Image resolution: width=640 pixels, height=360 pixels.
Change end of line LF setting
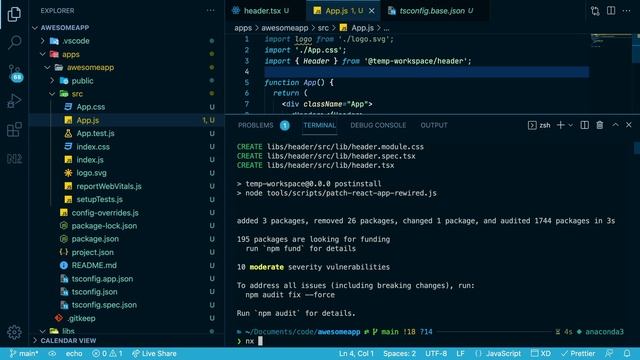click(x=460, y=353)
